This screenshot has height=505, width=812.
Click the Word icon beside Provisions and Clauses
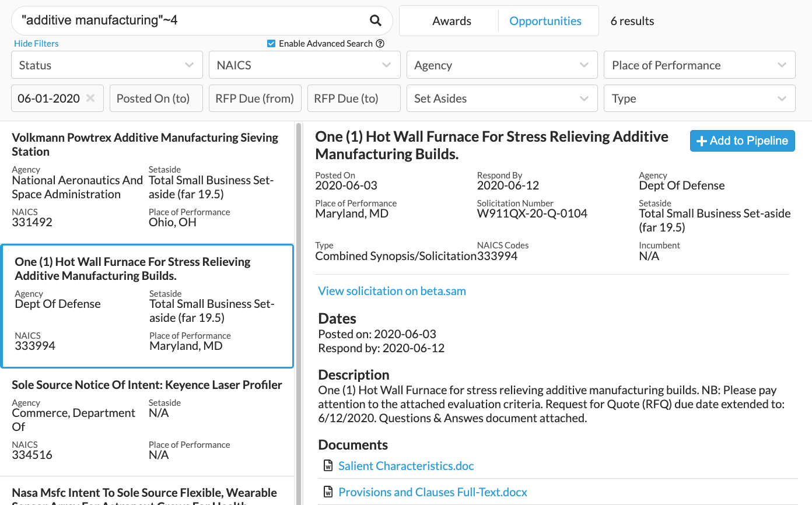pyautogui.click(x=328, y=492)
